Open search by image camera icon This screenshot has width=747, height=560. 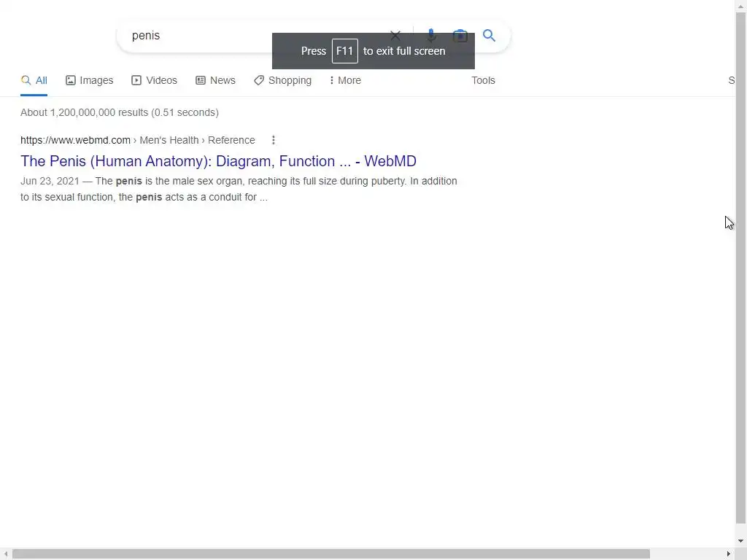tap(460, 35)
